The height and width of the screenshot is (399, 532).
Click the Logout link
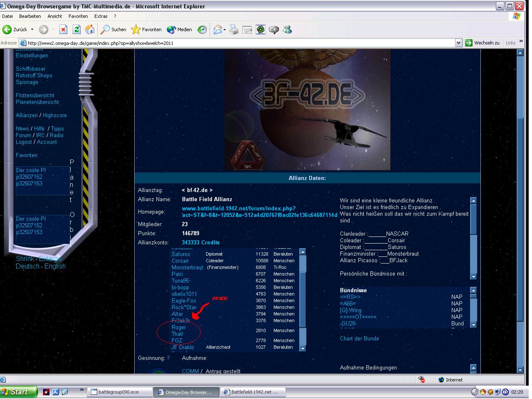(24, 142)
